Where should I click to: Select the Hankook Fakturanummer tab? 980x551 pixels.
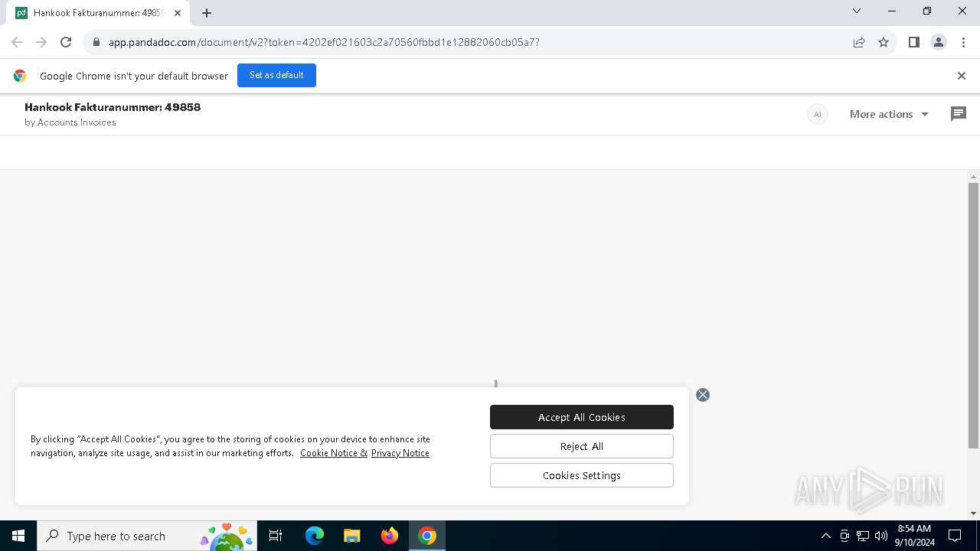(x=98, y=13)
